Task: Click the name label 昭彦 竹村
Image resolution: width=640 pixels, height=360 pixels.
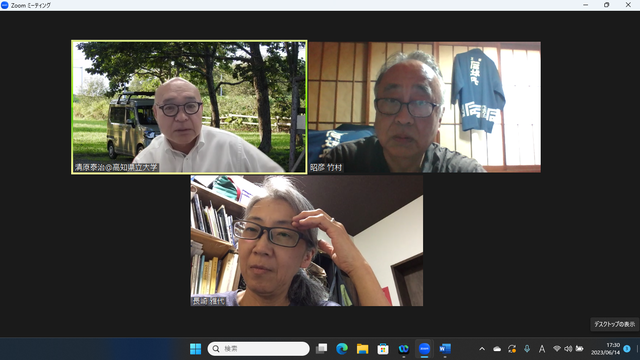Action: [x=326, y=167]
